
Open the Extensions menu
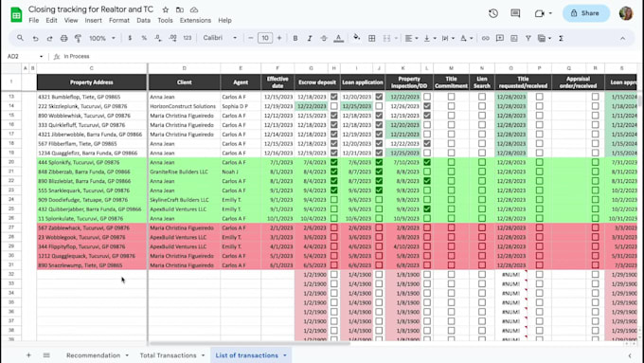(195, 20)
